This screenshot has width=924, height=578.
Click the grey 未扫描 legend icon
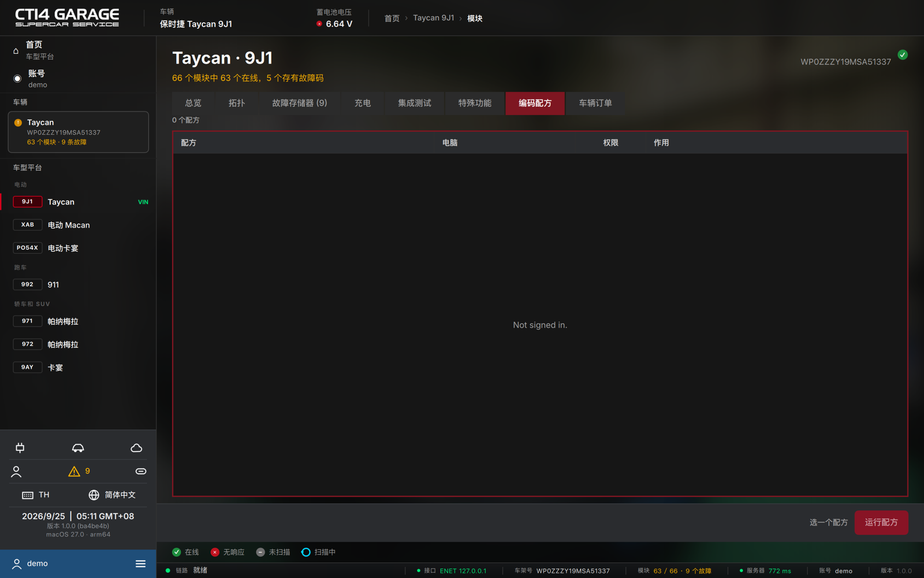pyautogui.click(x=260, y=552)
